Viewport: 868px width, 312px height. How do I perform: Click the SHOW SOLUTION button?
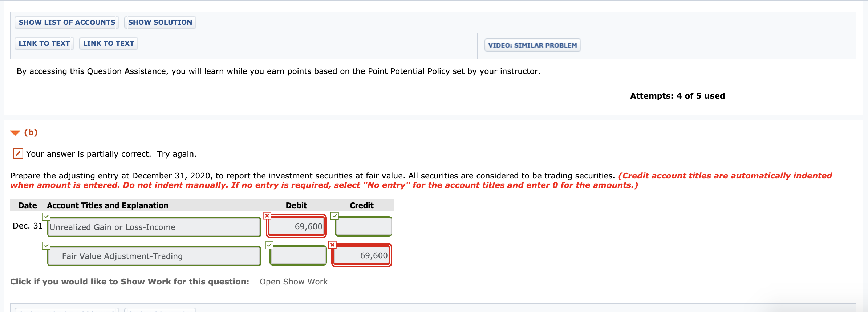pyautogui.click(x=160, y=22)
